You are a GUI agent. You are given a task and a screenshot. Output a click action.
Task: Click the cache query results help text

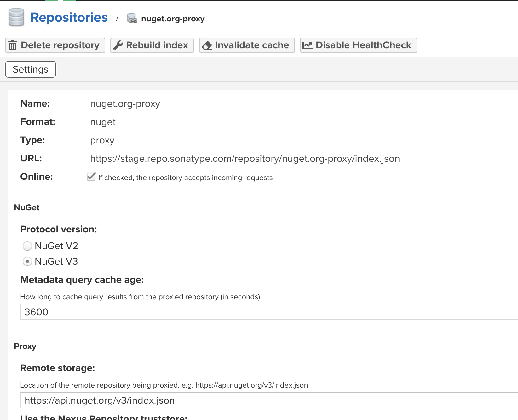coord(140,297)
